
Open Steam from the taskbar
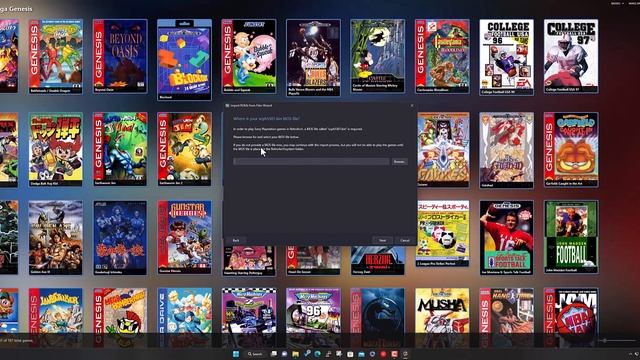coord(307,354)
